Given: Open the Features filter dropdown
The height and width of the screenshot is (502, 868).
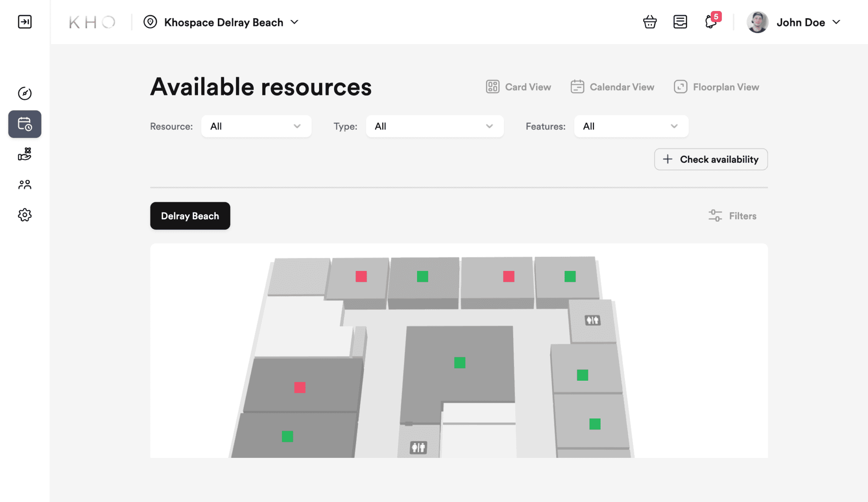Looking at the screenshot, I should tap(631, 126).
